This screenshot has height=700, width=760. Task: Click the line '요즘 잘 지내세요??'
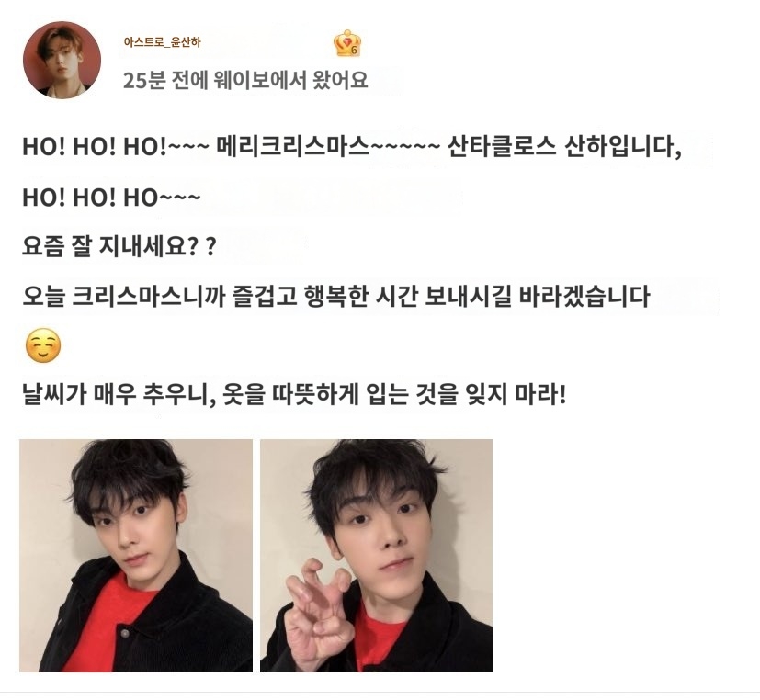coord(119,247)
